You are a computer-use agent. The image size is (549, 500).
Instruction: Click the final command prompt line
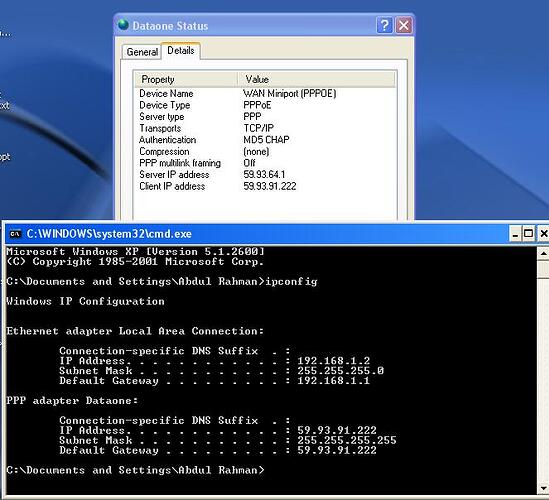click(135, 470)
